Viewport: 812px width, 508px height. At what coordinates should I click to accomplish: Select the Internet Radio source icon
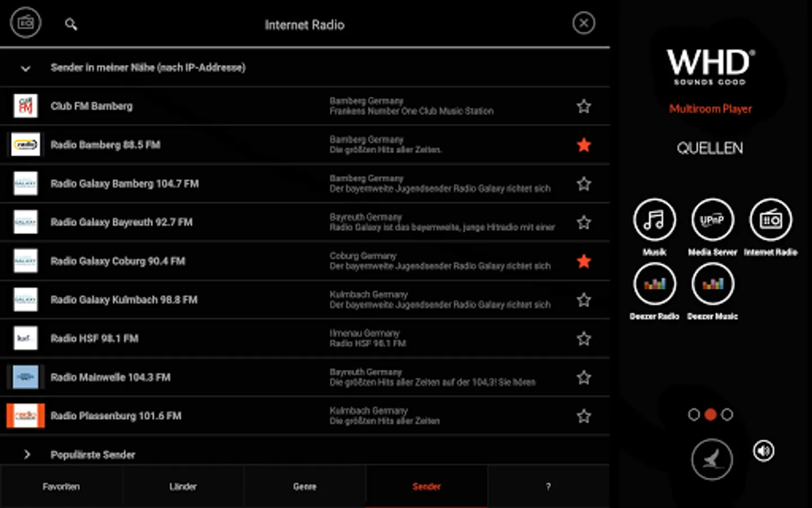tap(770, 220)
